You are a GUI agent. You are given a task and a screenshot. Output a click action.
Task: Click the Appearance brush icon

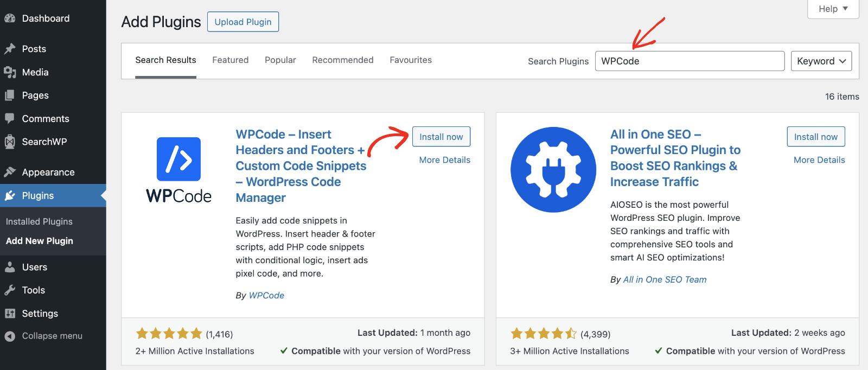pyautogui.click(x=10, y=172)
